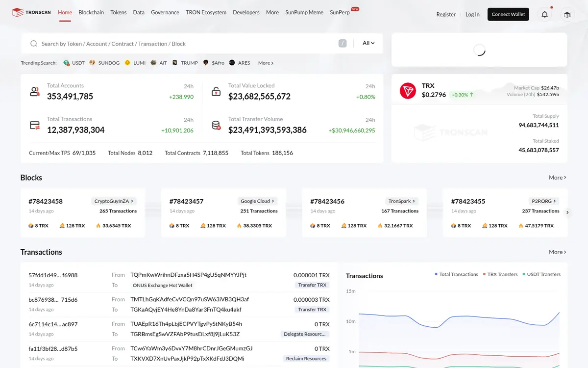Open block #78423458
This screenshot has height=368, width=588.
click(x=46, y=201)
